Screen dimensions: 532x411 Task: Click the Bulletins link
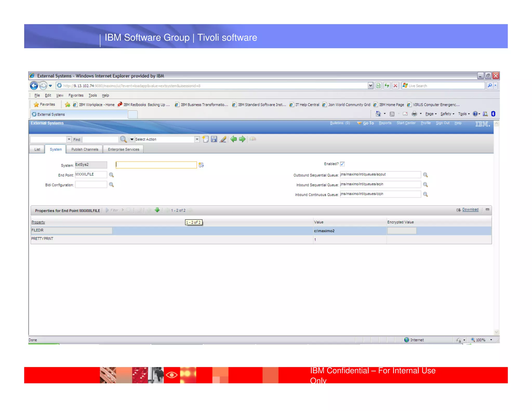[x=340, y=123]
